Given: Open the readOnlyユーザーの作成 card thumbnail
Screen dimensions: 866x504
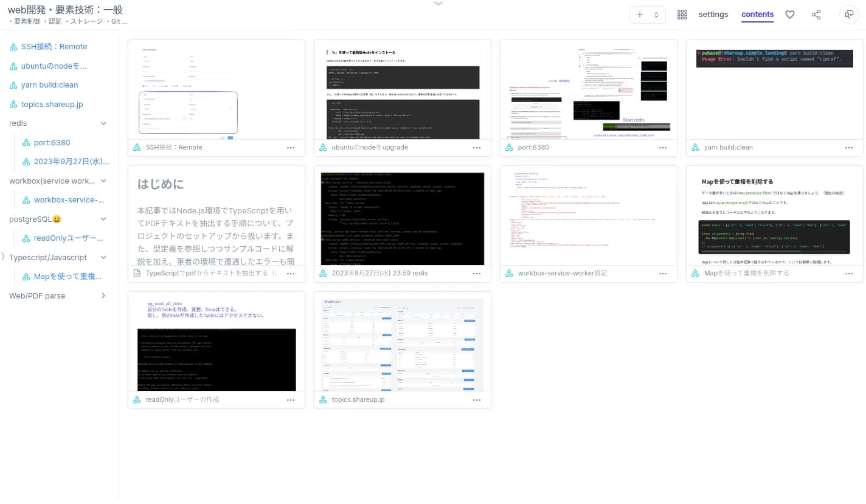Looking at the screenshot, I should click(x=216, y=342).
